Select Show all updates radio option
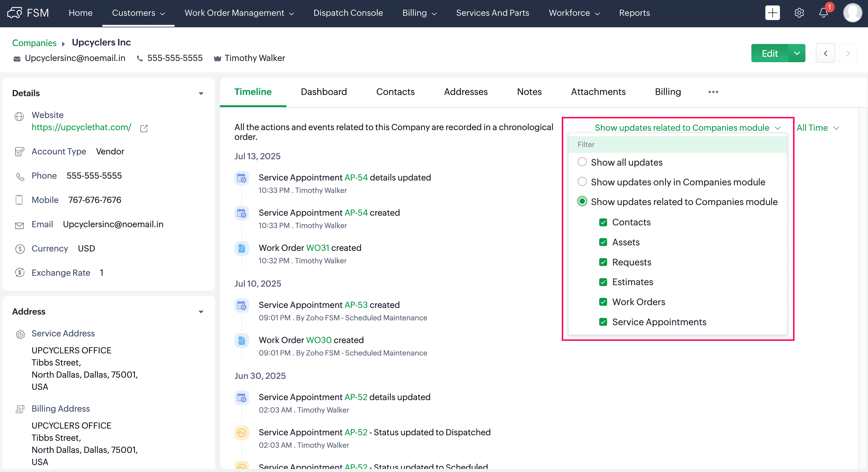This screenshot has height=472, width=868. [x=582, y=162]
